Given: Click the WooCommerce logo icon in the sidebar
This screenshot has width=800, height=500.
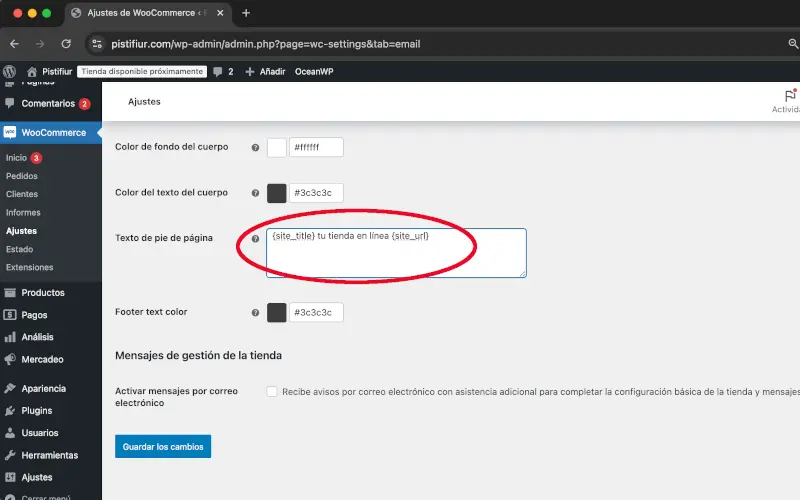Looking at the screenshot, I should tap(10, 133).
